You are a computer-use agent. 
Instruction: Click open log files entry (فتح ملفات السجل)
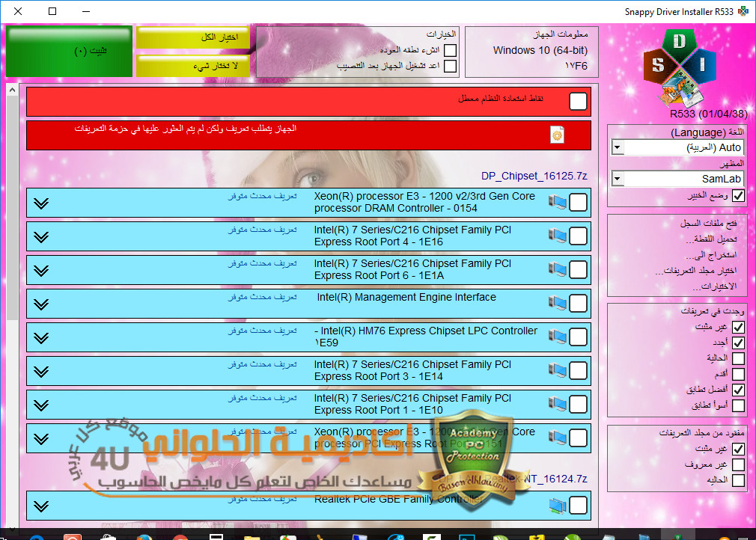click(x=704, y=224)
